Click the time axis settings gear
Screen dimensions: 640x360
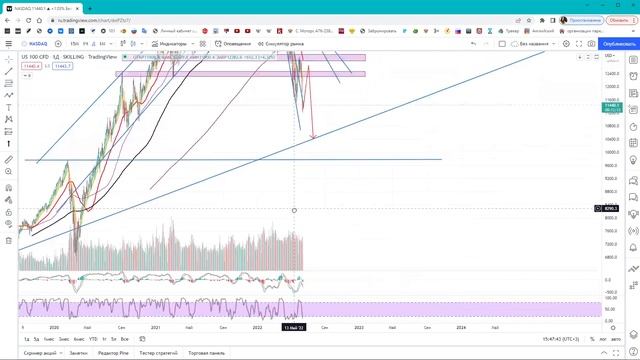[613, 328]
